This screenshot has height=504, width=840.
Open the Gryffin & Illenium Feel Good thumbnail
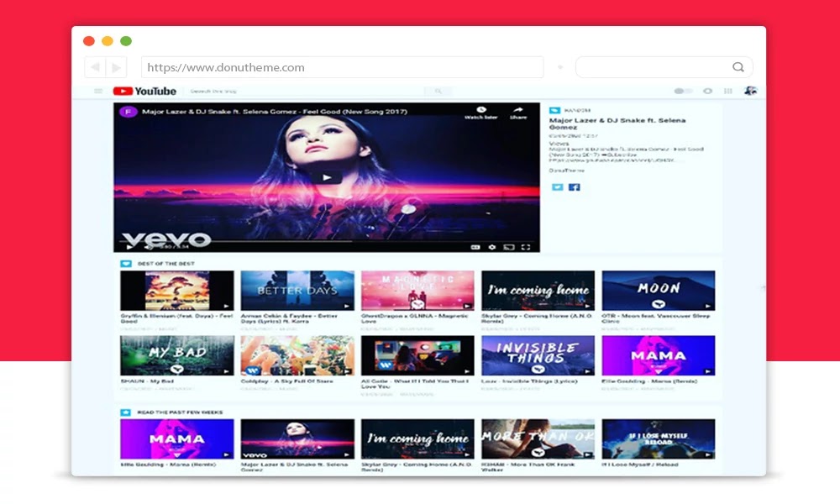[x=176, y=291]
